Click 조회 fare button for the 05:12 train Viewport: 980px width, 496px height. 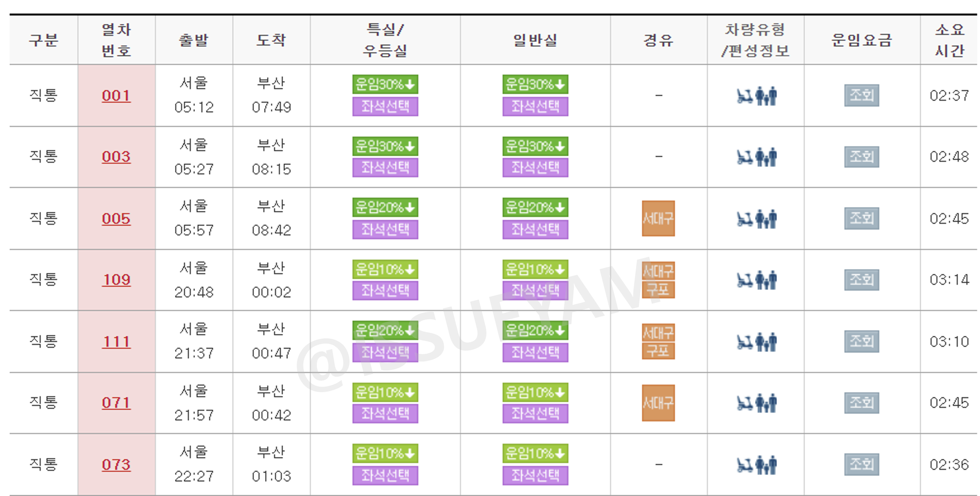pos(861,96)
